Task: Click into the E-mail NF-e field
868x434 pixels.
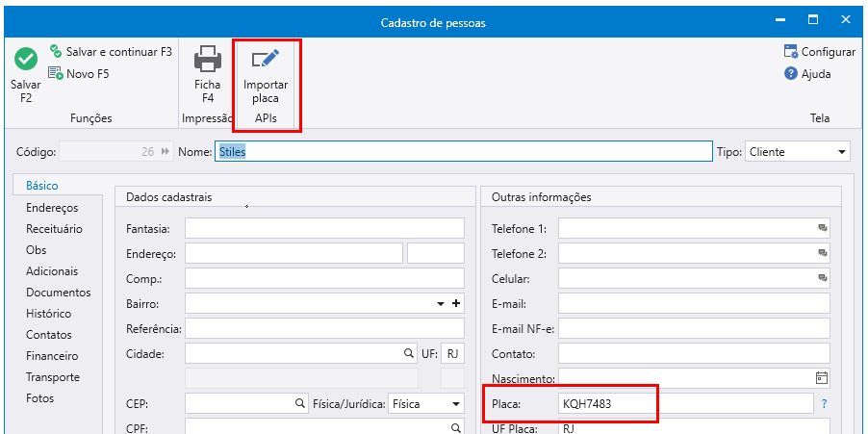Action: point(694,328)
